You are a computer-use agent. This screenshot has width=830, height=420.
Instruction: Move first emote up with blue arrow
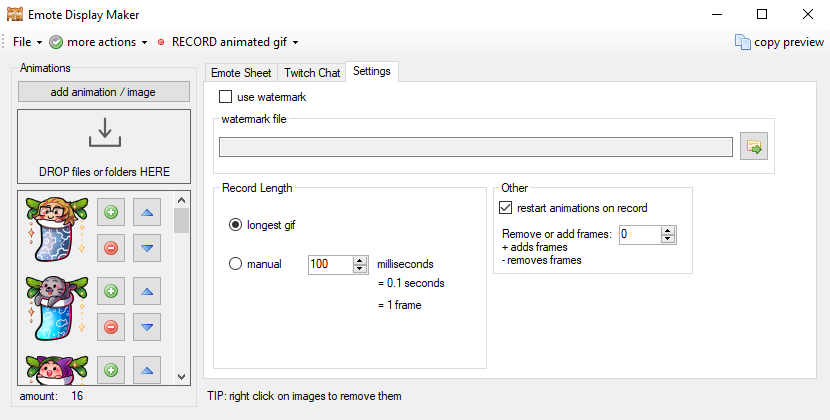coord(148,212)
